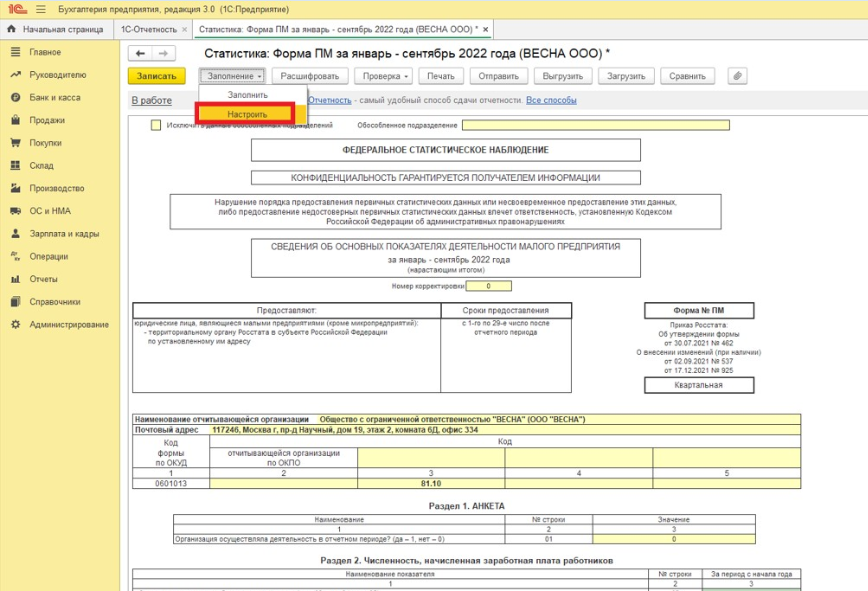Screen dimensions: 868x591
Task: Click the Отправить button
Action: pos(499,76)
